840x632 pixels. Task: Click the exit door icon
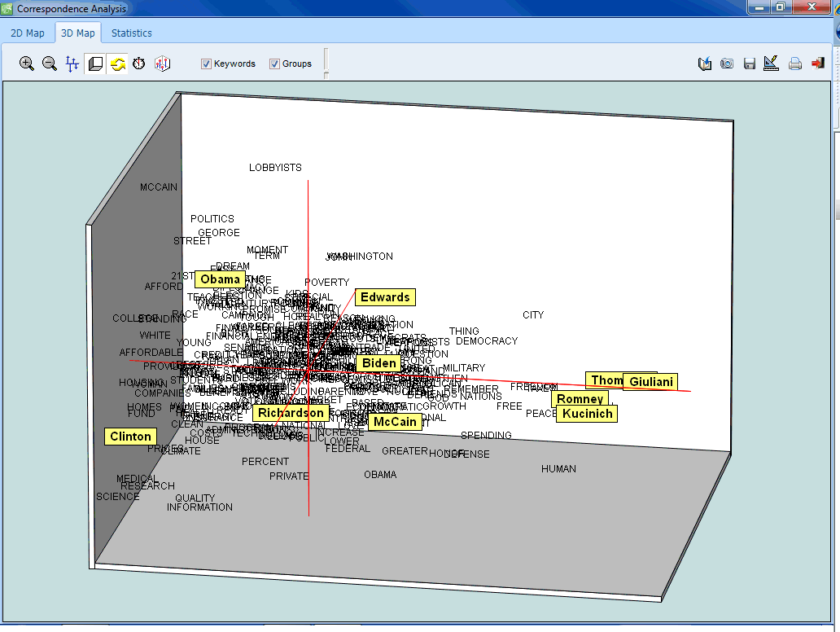818,64
